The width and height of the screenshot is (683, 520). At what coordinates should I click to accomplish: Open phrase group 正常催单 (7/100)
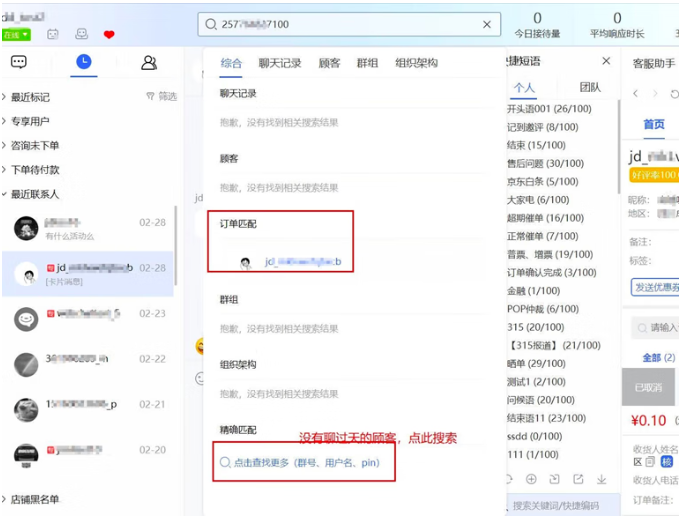pyautogui.click(x=542, y=236)
